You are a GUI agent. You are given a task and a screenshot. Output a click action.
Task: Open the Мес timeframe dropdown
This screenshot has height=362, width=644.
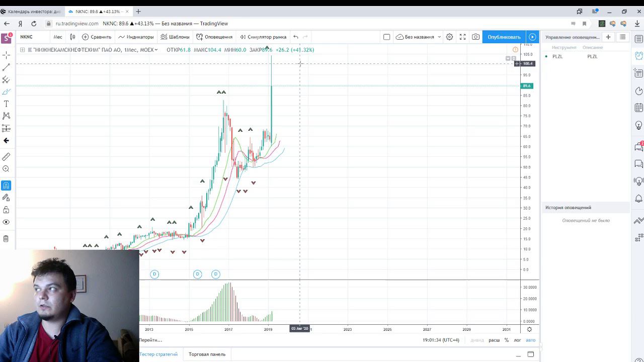[x=58, y=37]
